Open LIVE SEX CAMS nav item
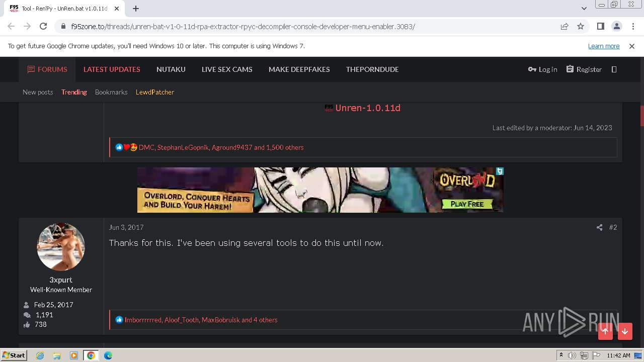Viewport: 644px width, 362px height. 227,69
